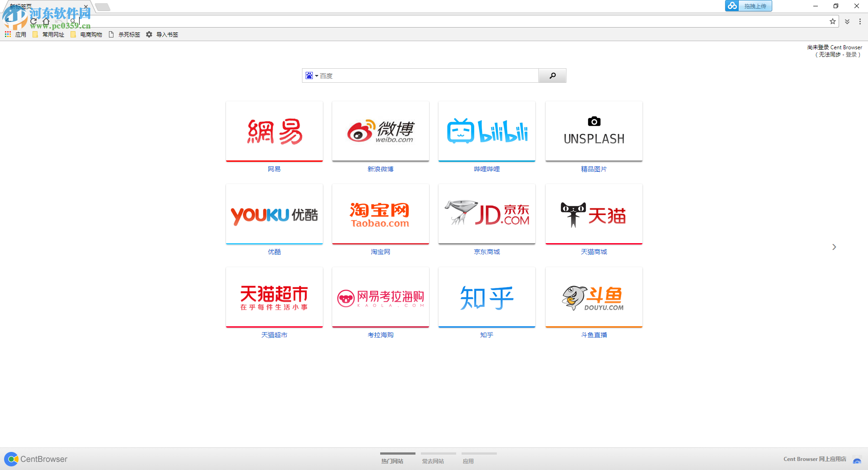Open 新浪微博 from the speed dial
This screenshot has width=868, height=470.
tap(380, 131)
